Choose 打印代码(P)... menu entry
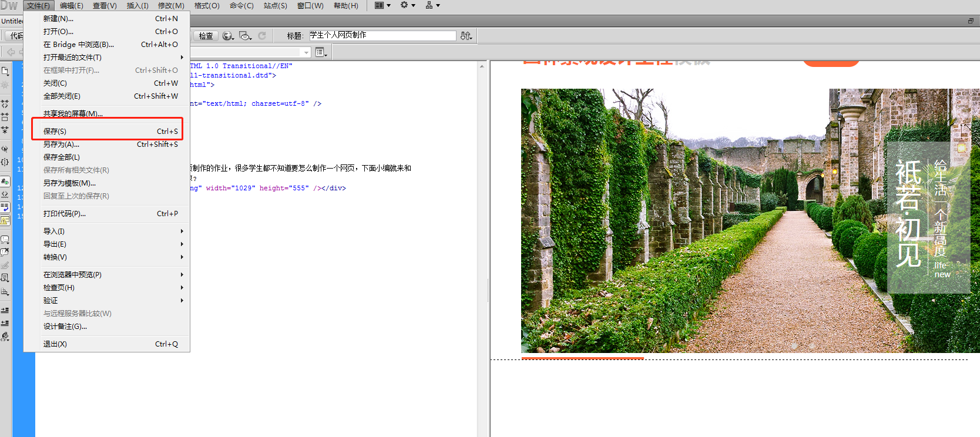 click(x=106, y=214)
